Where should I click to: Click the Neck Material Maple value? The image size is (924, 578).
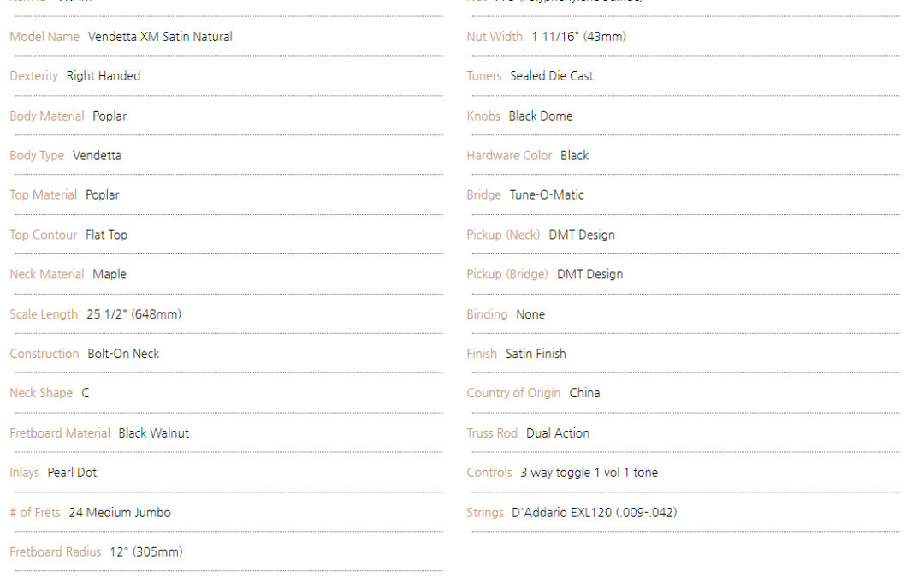tap(110, 275)
